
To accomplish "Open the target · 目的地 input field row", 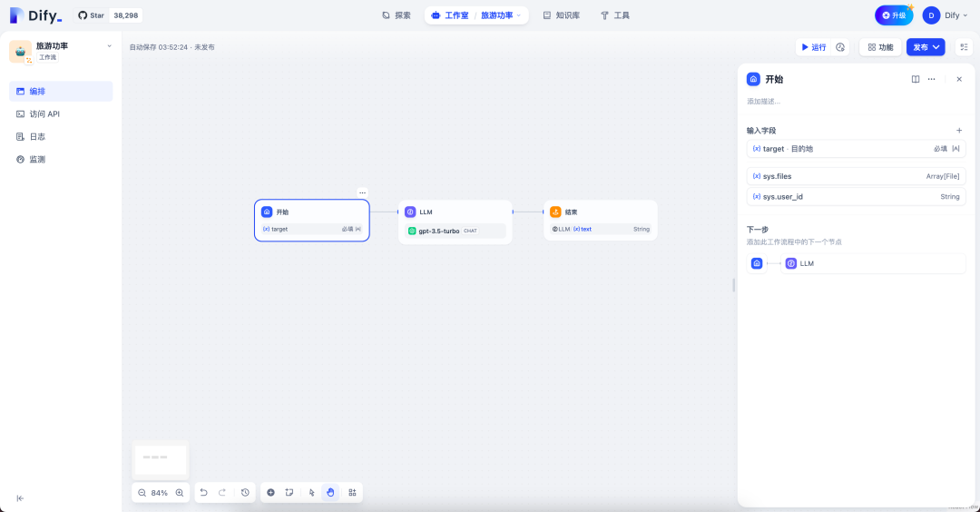I will point(857,149).
